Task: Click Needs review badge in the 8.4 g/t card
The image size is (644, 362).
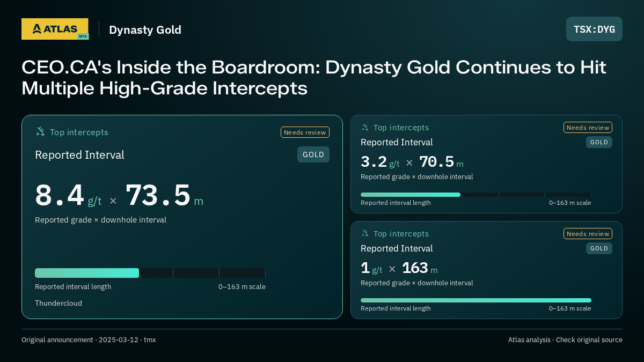Action: [305, 132]
